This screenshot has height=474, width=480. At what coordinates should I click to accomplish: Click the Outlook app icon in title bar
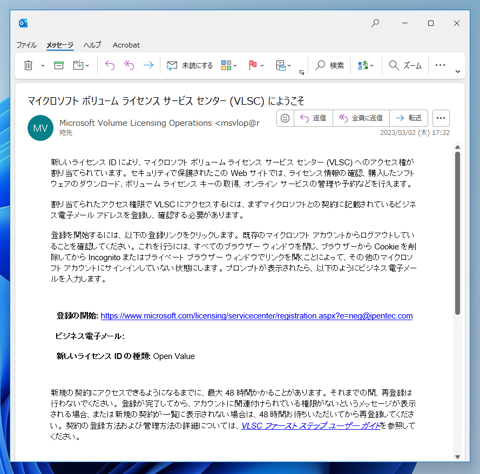pos(23,23)
